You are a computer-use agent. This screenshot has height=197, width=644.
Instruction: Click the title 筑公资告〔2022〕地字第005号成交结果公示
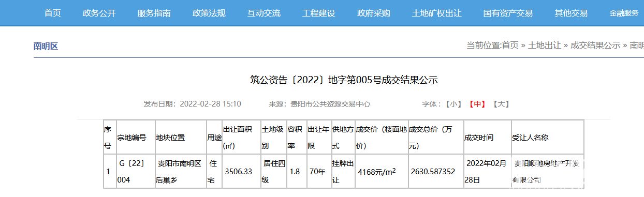pyautogui.click(x=344, y=80)
